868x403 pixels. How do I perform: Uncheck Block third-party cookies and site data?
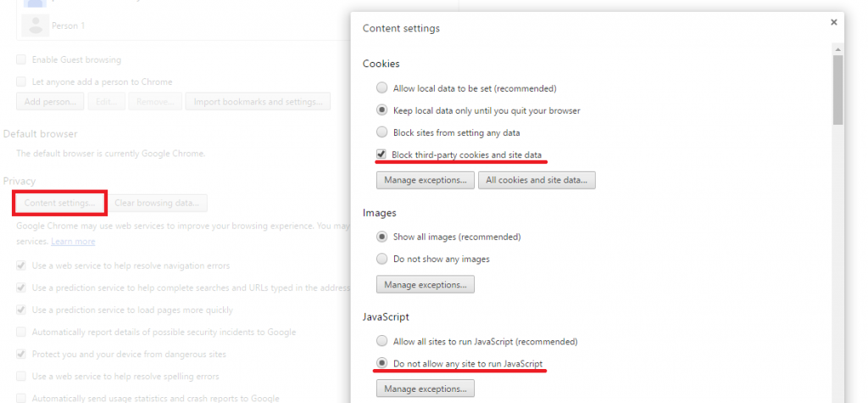point(381,154)
